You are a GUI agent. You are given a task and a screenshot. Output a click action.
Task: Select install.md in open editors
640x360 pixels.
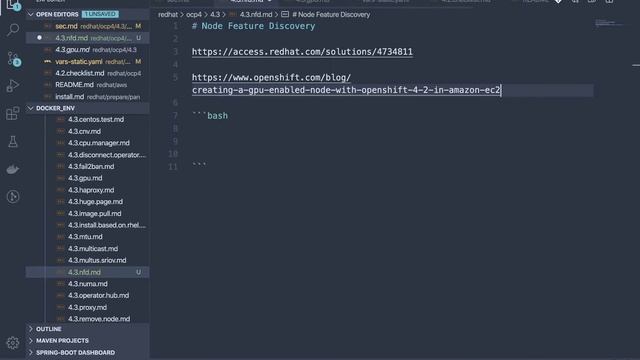coord(88,97)
